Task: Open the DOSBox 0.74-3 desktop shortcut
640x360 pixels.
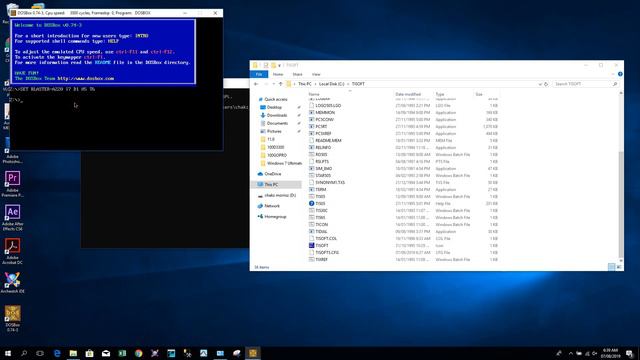Action: [x=12, y=318]
